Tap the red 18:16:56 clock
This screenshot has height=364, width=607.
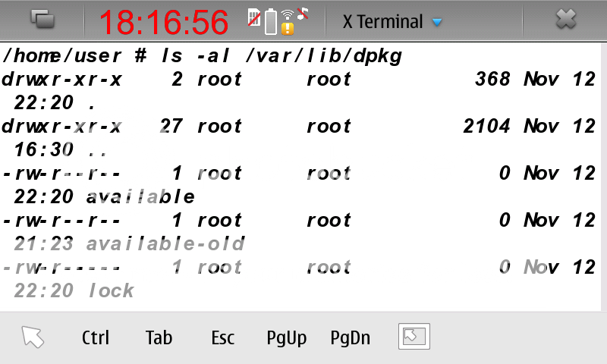[164, 22]
